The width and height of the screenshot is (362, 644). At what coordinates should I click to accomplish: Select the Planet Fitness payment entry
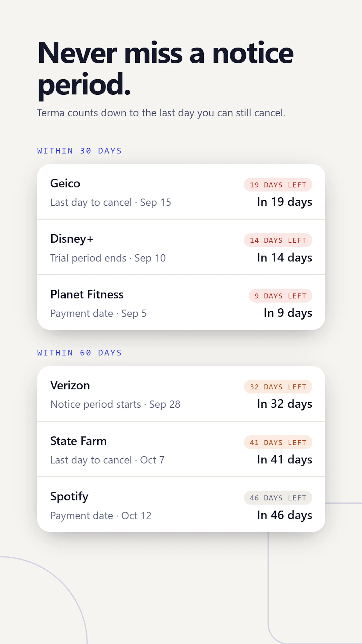coord(181,303)
